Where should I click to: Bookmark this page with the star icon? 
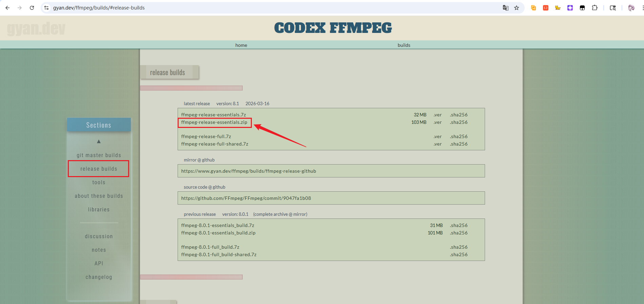[517, 8]
